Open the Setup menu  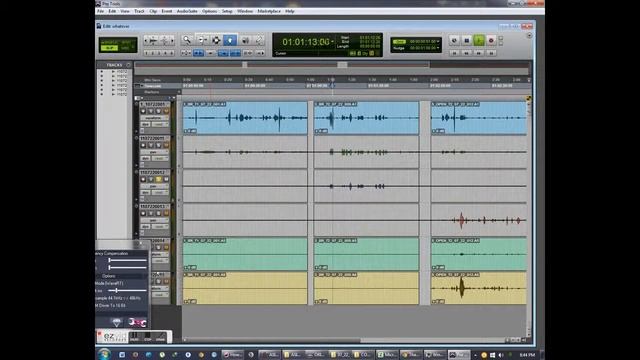click(227, 11)
